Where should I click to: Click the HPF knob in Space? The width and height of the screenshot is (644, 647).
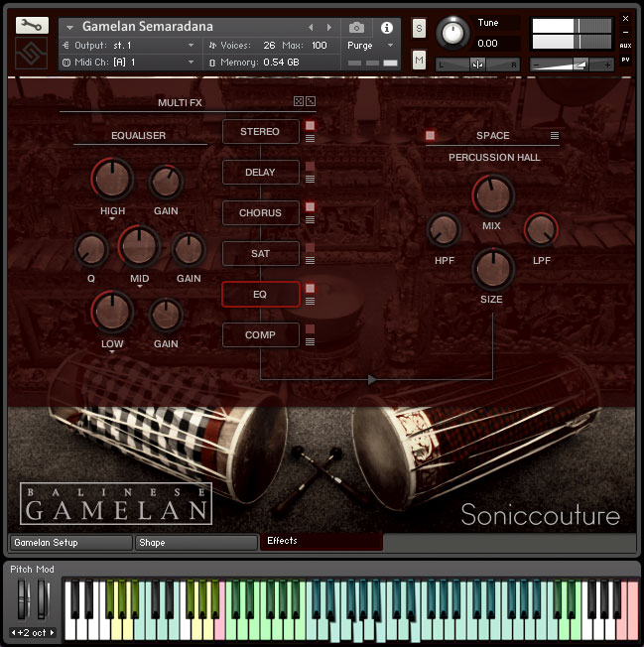coord(444,230)
